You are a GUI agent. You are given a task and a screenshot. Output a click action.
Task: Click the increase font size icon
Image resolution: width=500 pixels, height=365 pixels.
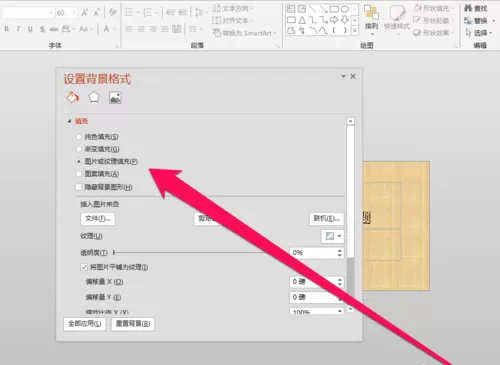[85, 13]
